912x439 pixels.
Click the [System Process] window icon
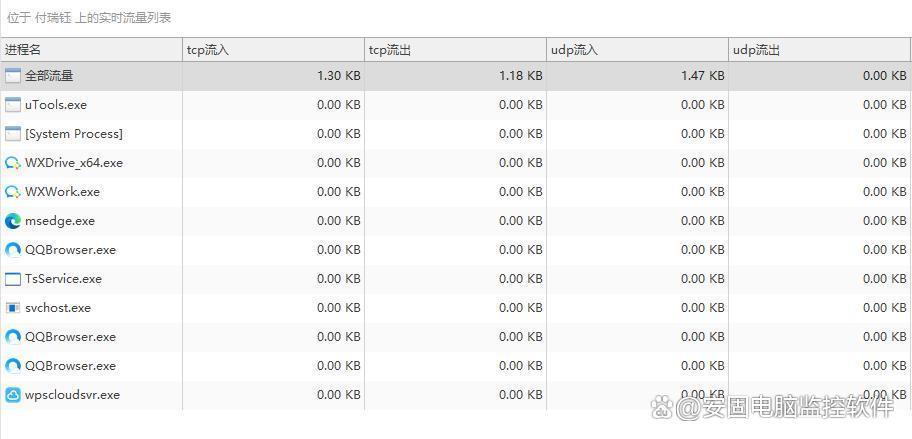[13, 134]
